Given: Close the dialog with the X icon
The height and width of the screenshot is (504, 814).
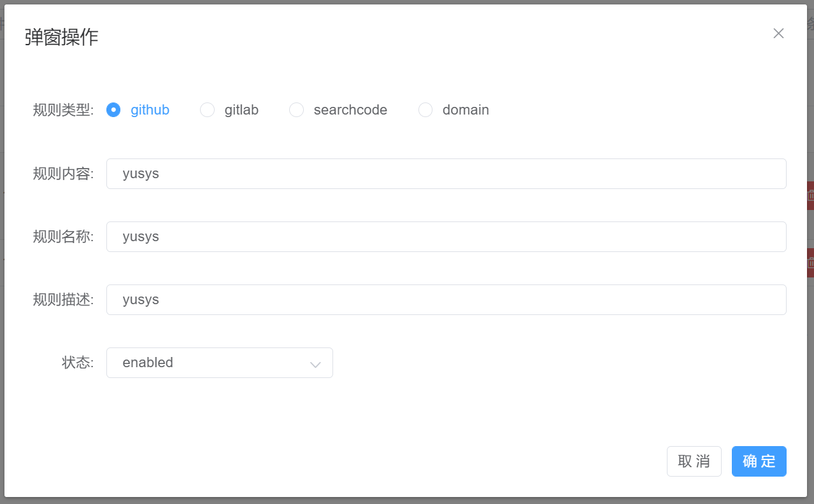Looking at the screenshot, I should pos(778,34).
